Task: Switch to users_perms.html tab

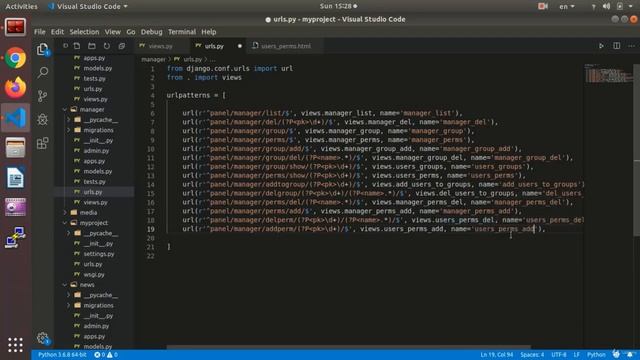Action: pos(286,46)
